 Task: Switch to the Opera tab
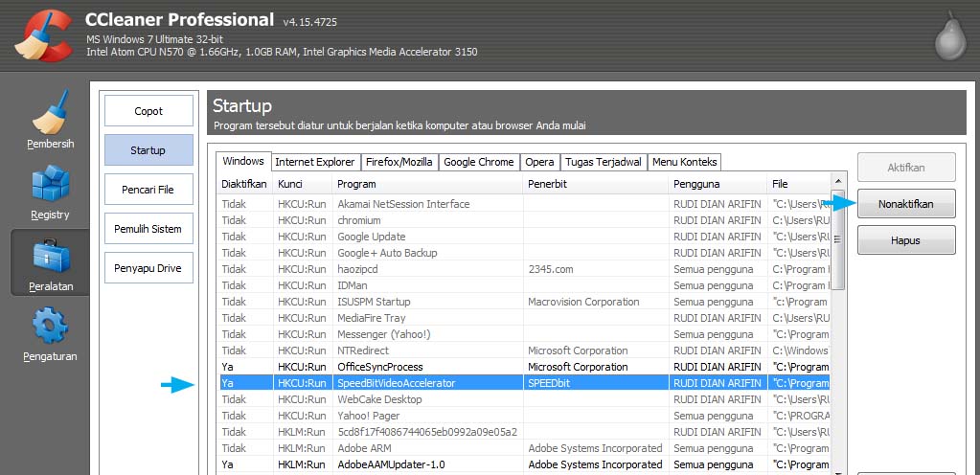point(539,162)
